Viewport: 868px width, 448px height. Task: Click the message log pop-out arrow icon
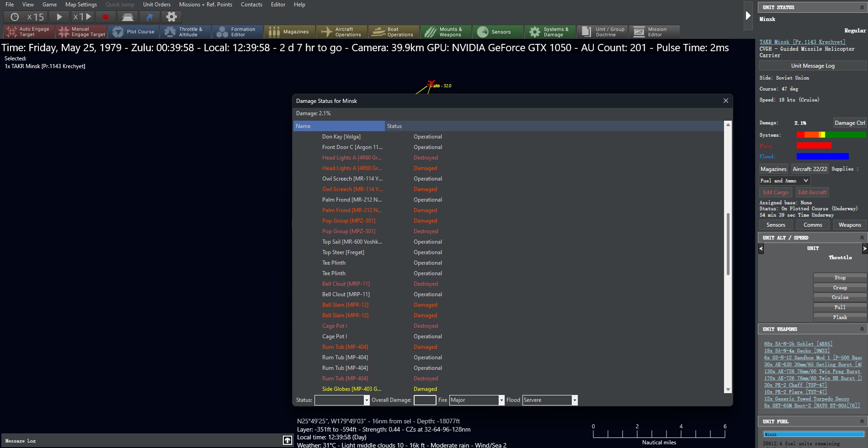click(287, 440)
